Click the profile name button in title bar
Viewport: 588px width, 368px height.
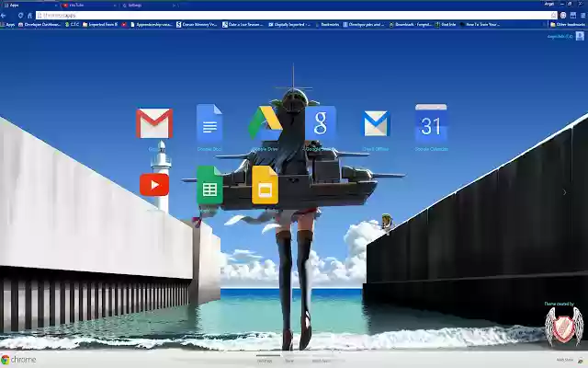[x=549, y=4]
